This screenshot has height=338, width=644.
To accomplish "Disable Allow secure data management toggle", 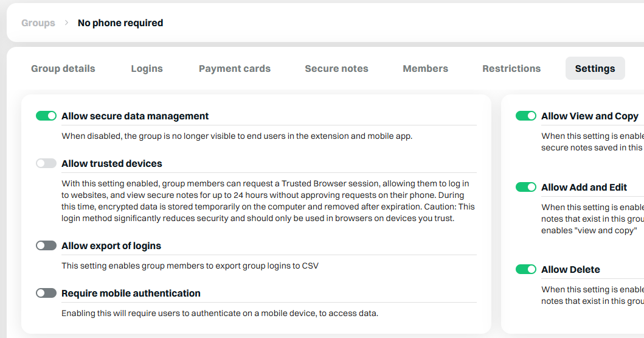I will pyautogui.click(x=46, y=116).
